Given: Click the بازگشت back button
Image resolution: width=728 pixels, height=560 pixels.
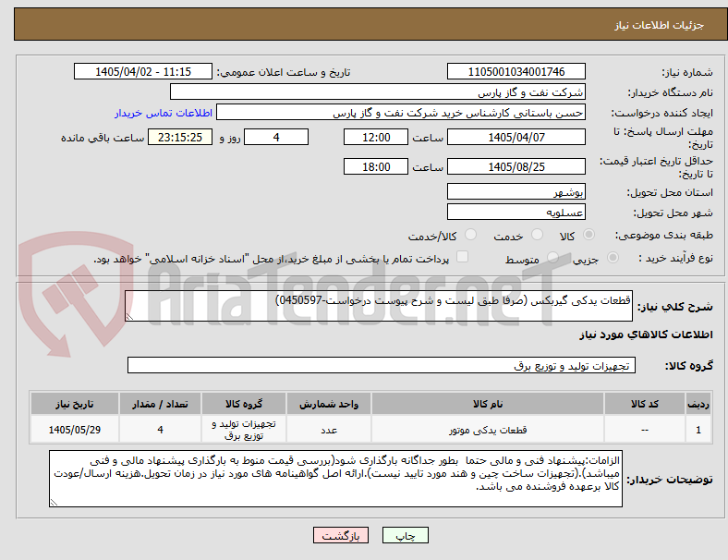Looking at the screenshot, I should tap(341, 535).
